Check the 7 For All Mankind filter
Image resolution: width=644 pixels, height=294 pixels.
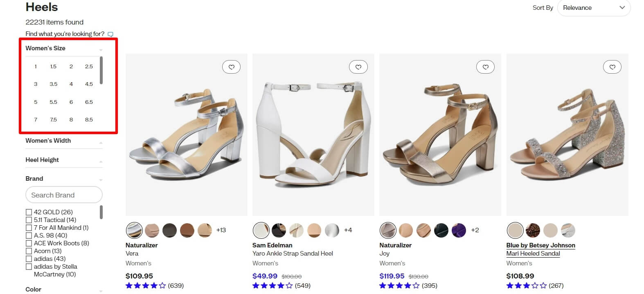(x=29, y=227)
